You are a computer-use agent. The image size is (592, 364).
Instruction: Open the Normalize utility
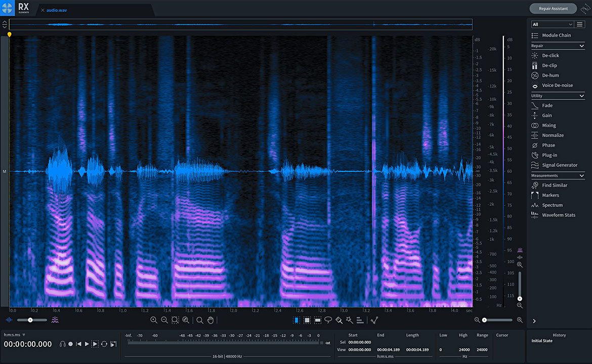[x=553, y=135]
